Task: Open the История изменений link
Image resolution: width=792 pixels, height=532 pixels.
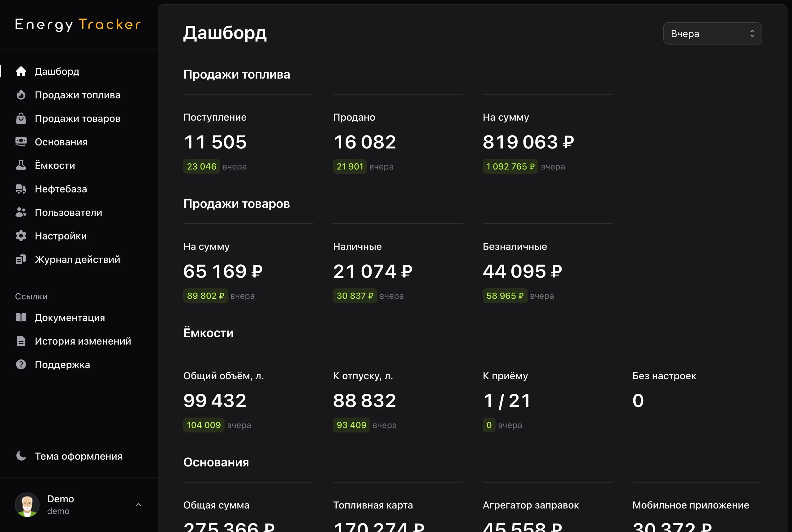Action: coord(83,341)
